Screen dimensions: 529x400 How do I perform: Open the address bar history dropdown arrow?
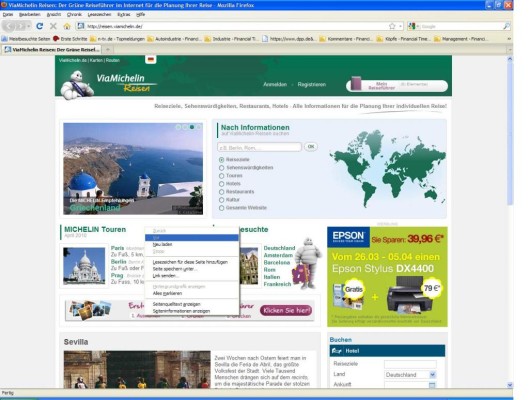pos(400,26)
